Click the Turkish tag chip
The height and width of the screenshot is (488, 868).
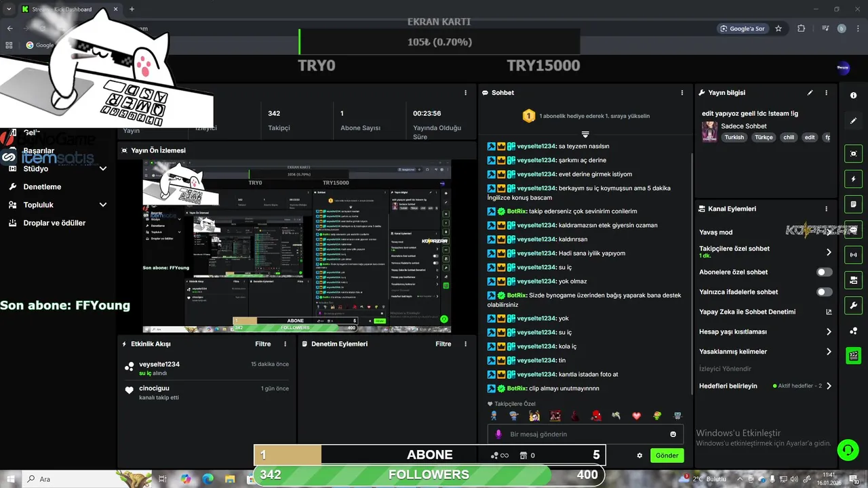tap(734, 137)
